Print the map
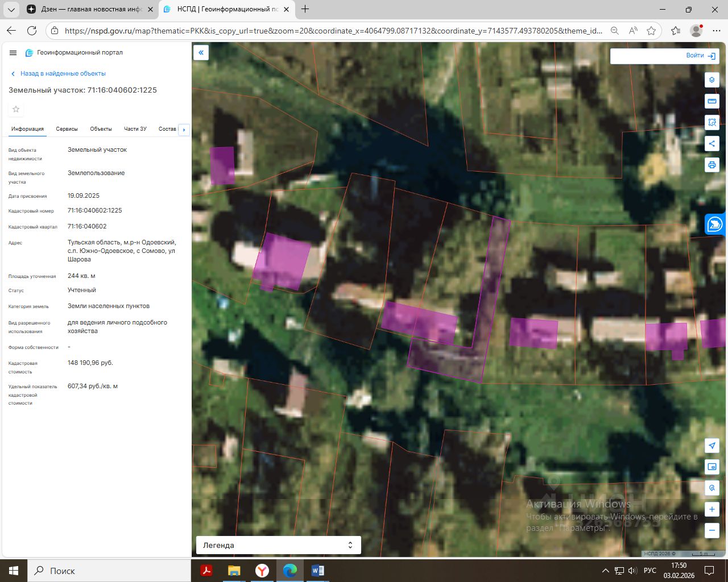 [x=712, y=165]
